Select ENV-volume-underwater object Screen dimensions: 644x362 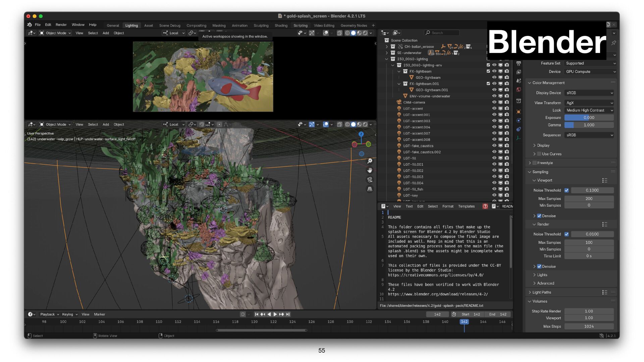(x=430, y=96)
